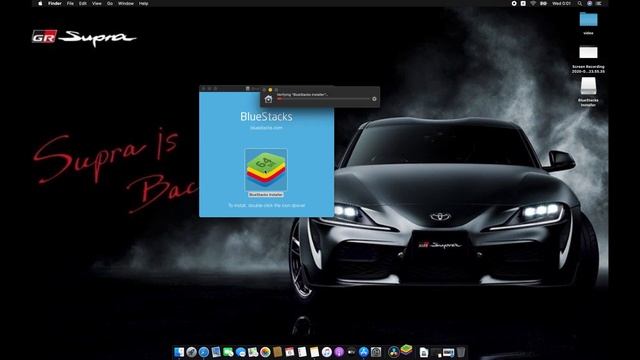Open the document stack in the Dock

click(x=424, y=352)
